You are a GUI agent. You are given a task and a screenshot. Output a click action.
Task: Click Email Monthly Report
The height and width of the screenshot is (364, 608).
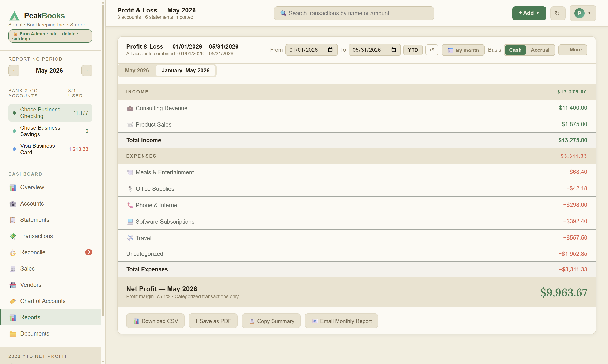pyautogui.click(x=341, y=321)
